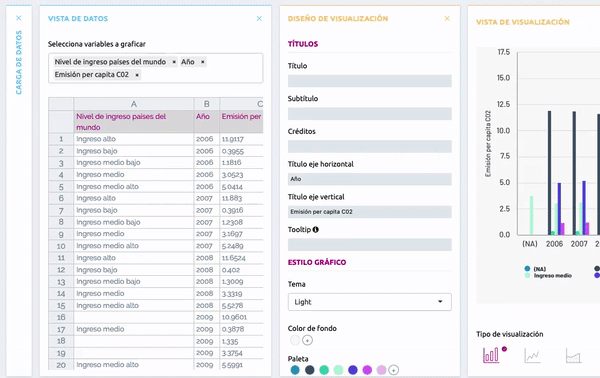Select the green palette swatch
This screenshot has width=600, height=378.
coord(324,370)
